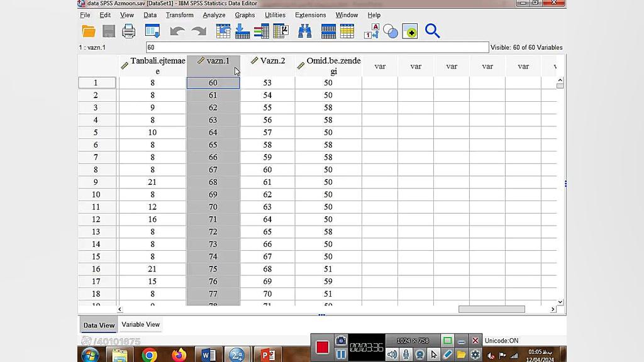Open the Edit menu

[105, 15]
